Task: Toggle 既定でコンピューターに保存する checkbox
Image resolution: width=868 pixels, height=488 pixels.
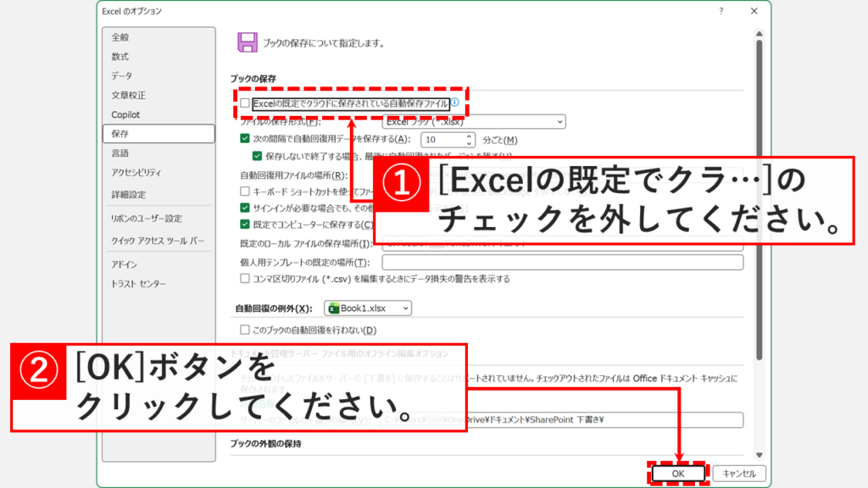Action: pyautogui.click(x=245, y=225)
